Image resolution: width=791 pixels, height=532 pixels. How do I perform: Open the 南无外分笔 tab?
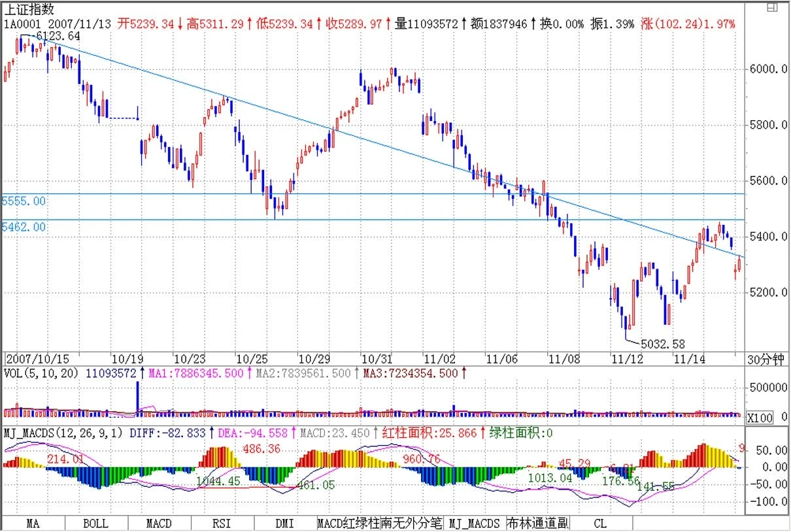point(411,524)
